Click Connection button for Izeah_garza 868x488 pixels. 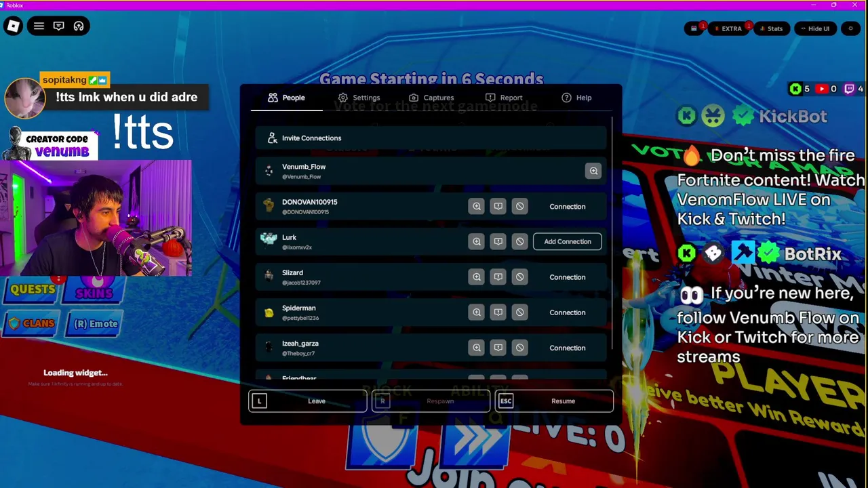568,348
